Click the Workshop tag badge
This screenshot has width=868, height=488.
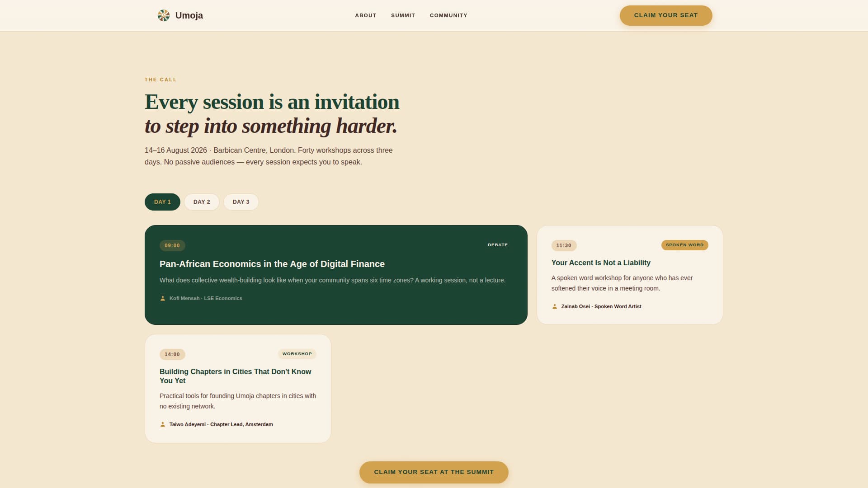point(297,354)
